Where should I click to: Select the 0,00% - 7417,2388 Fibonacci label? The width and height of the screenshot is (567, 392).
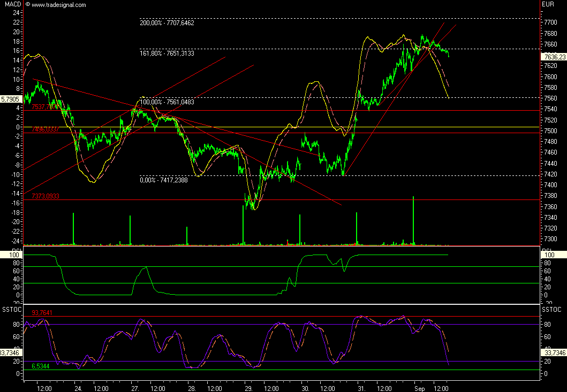(163, 180)
